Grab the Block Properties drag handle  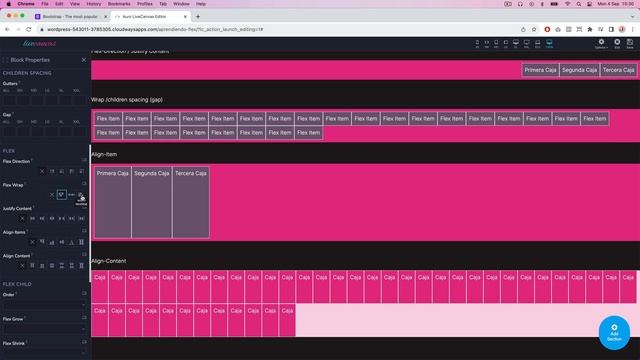5,60
